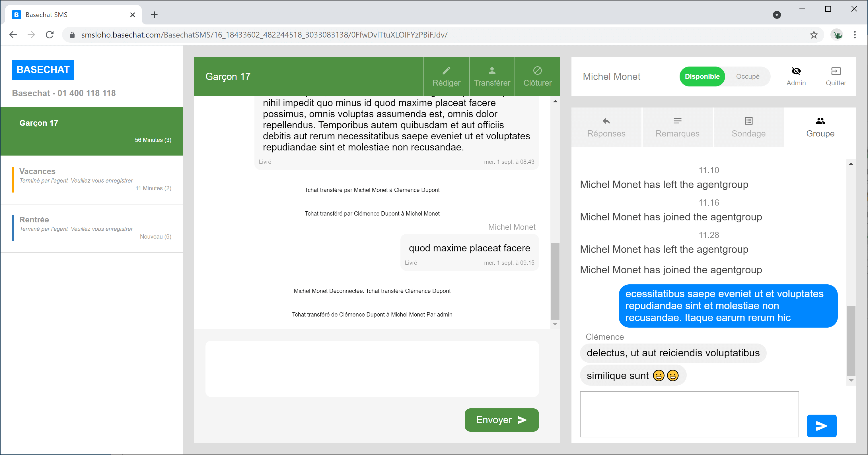Open the Réponses tab

coord(606,127)
